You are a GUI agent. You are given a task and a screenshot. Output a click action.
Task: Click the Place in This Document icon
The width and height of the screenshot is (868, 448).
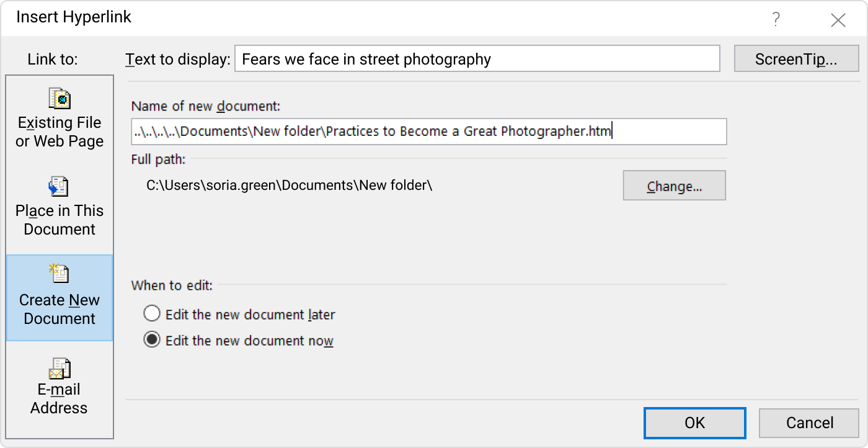[x=59, y=186]
